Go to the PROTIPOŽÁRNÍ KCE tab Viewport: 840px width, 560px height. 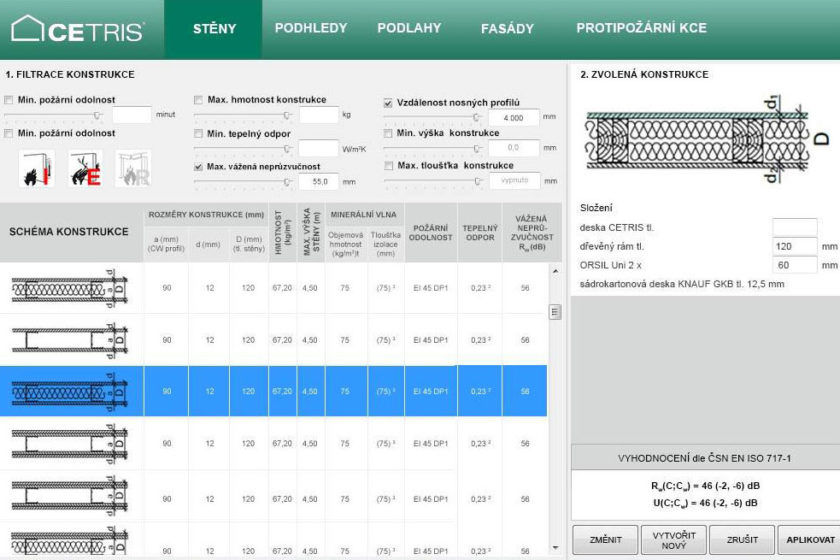pos(640,28)
